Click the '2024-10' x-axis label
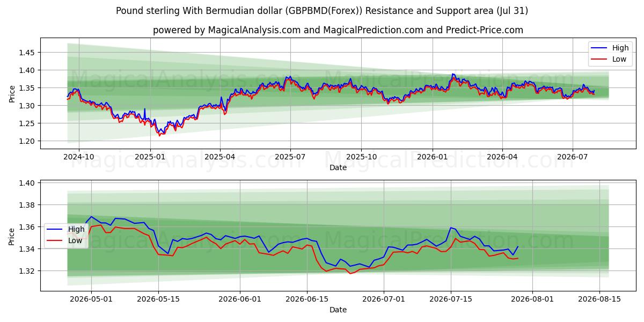The height and width of the screenshot is (322, 644). tap(79, 157)
